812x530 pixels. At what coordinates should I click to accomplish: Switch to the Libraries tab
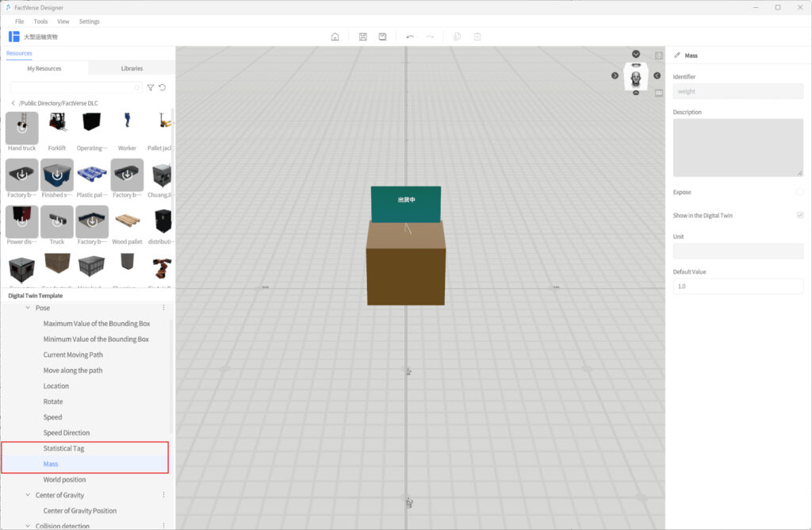coord(132,68)
